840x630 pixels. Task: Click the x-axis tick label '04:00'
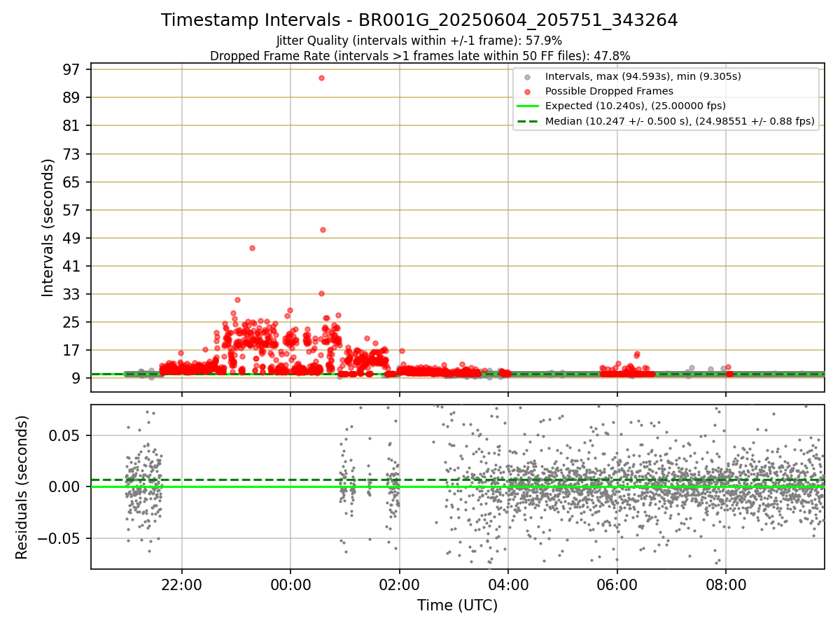(x=508, y=585)
